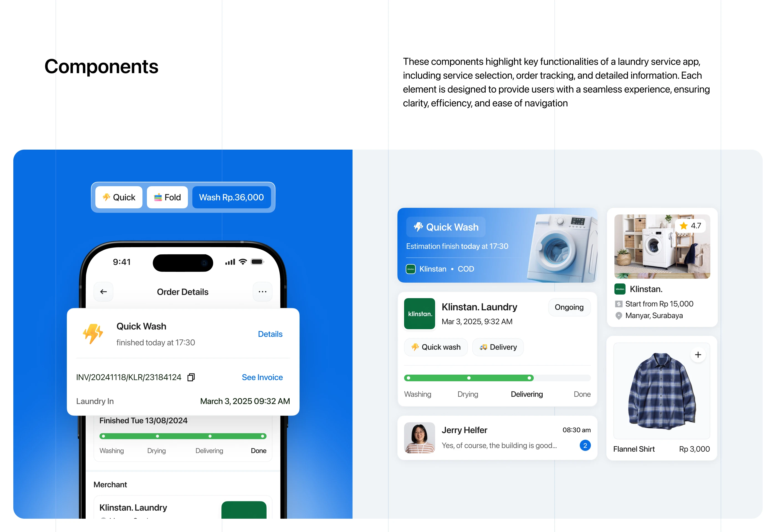Click the Ongoing status badge
Screen dimensions: 776x532
point(569,307)
